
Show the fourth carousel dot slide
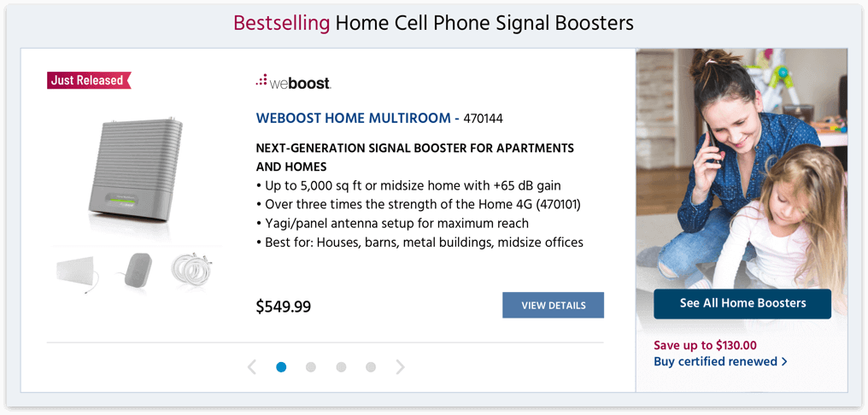click(371, 367)
